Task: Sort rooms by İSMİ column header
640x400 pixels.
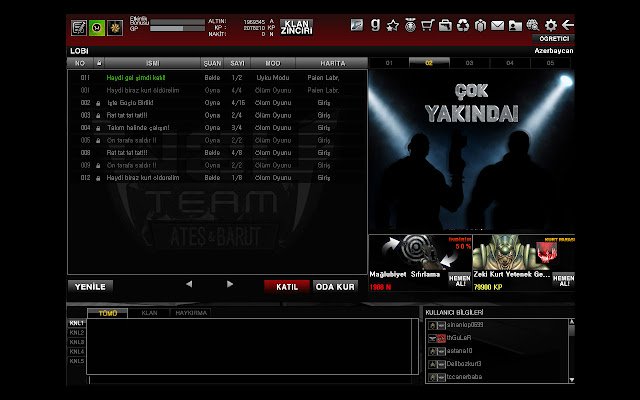Action: point(153,63)
